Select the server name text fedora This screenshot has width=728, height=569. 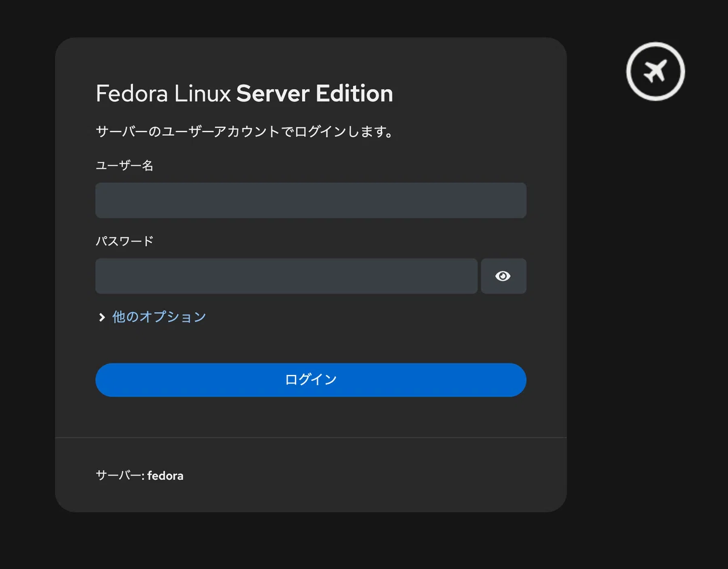165,476
